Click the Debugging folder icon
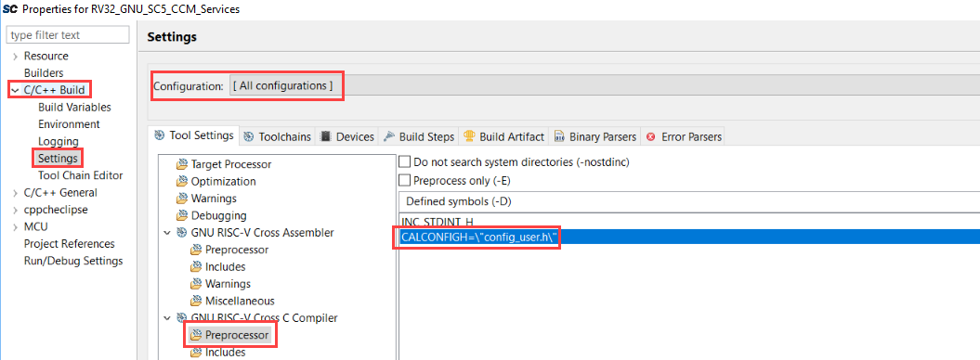Image resolution: width=980 pixels, height=360 pixels. pos(182,216)
